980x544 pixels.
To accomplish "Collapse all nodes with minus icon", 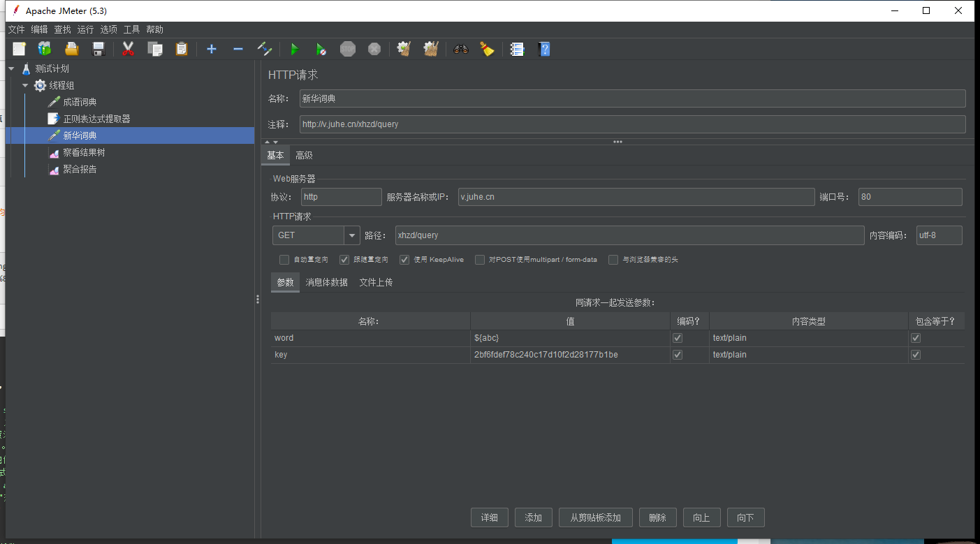I will click(x=238, y=49).
